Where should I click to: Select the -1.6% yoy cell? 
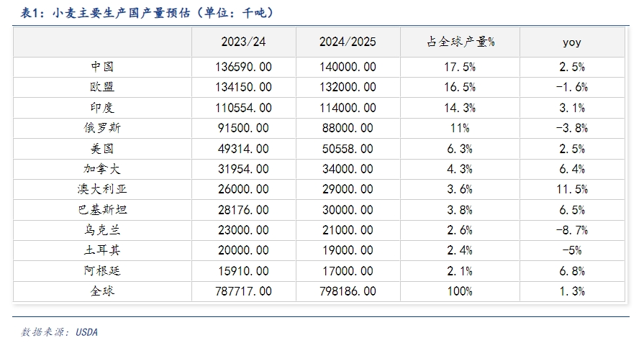pos(572,87)
